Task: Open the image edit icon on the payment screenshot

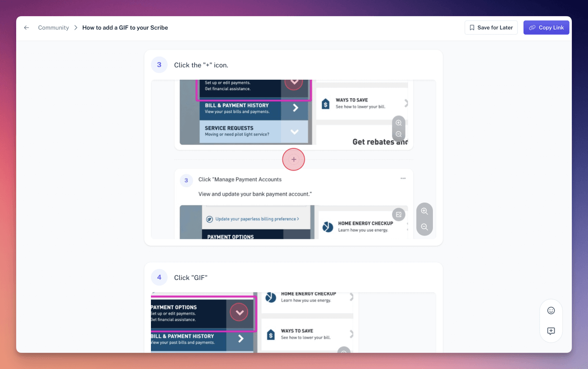Action: click(x=399, y=214)
